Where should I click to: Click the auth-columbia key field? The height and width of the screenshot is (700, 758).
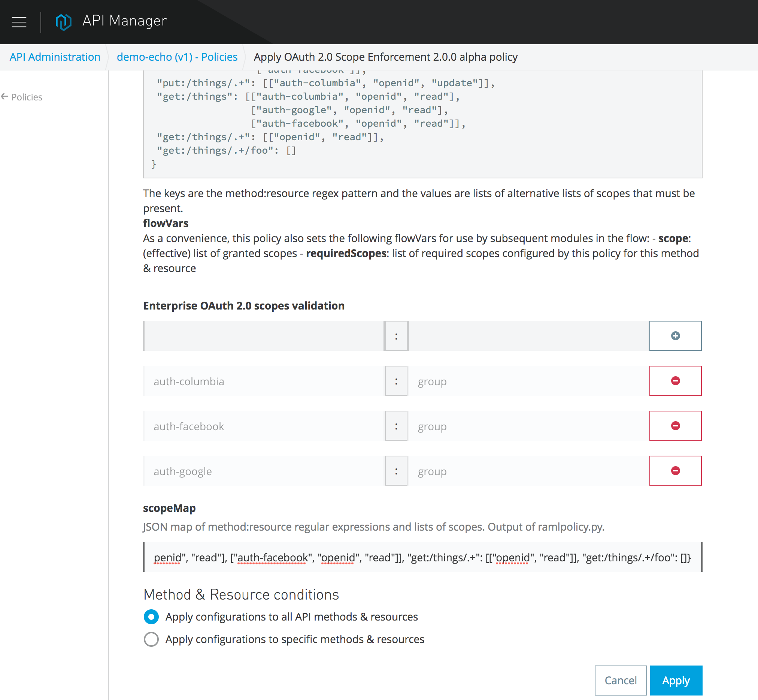264,381
